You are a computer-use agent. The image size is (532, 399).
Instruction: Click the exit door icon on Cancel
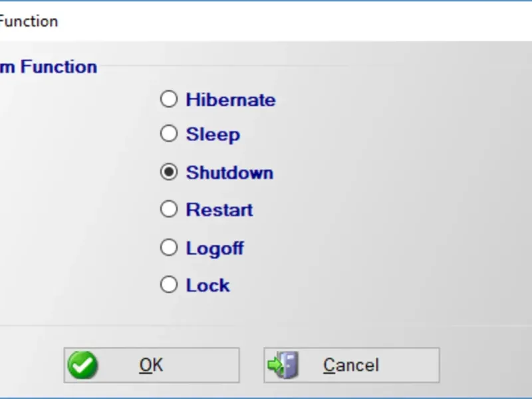click(283, 365)
